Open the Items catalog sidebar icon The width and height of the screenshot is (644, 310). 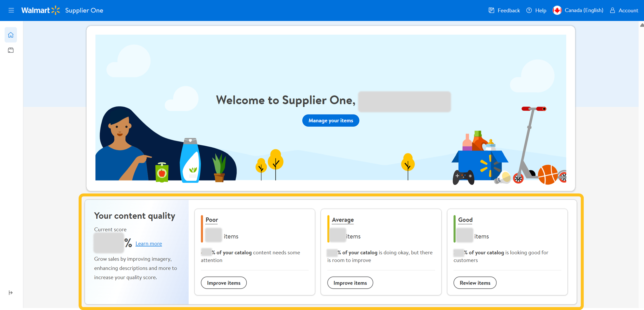tap(11, 50)
